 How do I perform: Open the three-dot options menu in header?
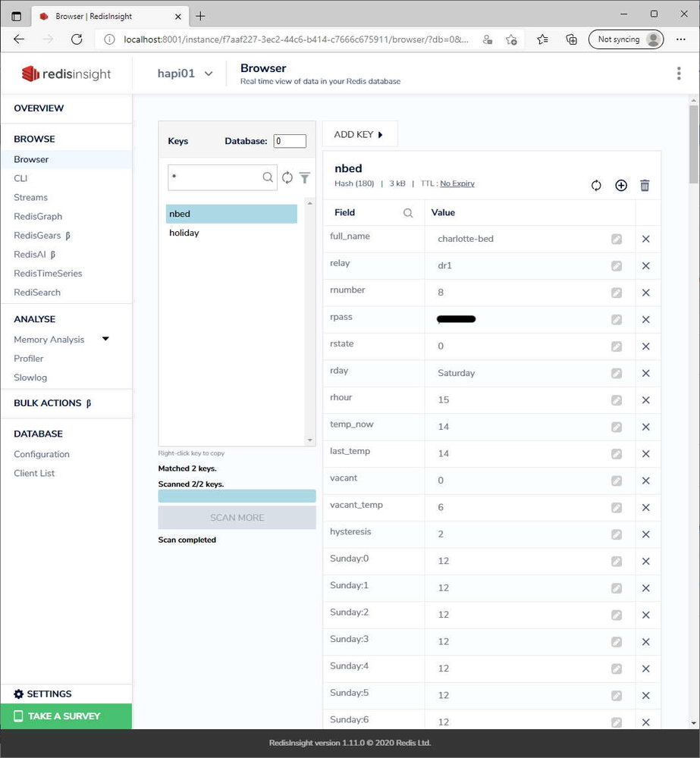(679, 74)
